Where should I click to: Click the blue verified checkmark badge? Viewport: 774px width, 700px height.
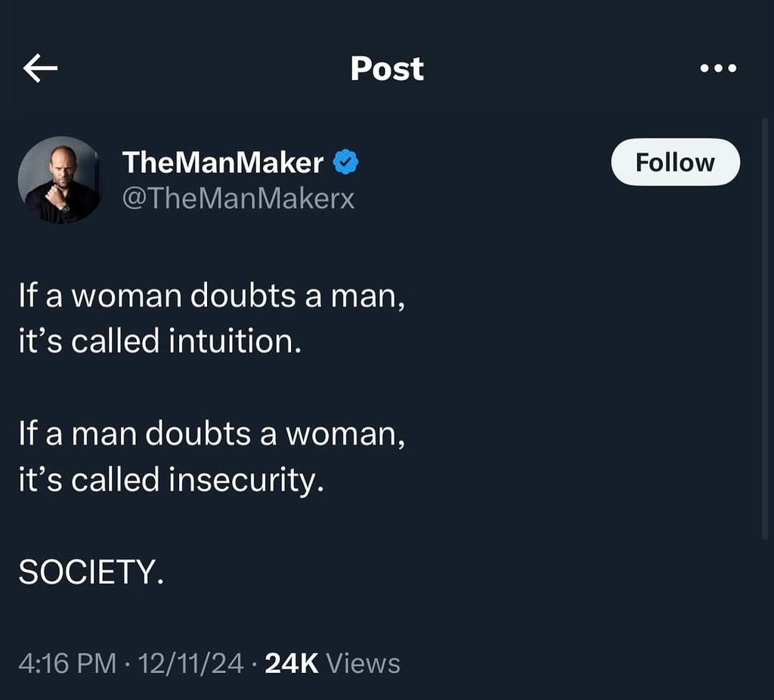(345, 162)
